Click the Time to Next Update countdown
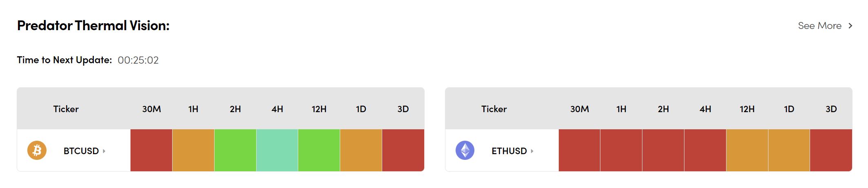This screenshot has height=188, width=868. point(138,60)
